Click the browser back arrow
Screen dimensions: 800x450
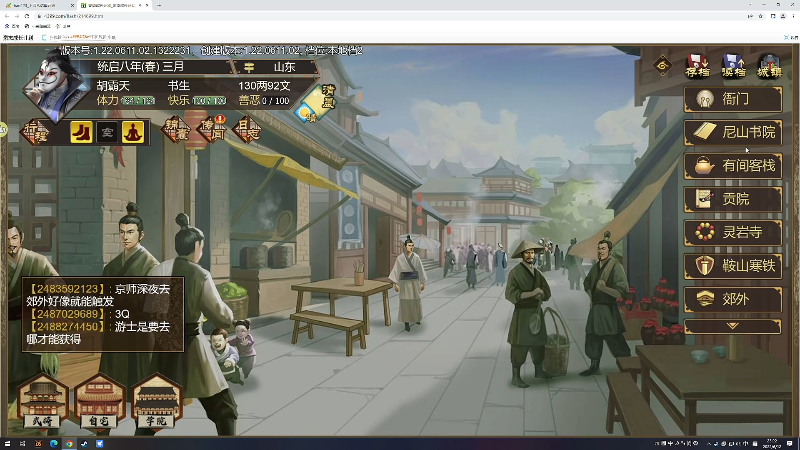(x=7, y=16)
